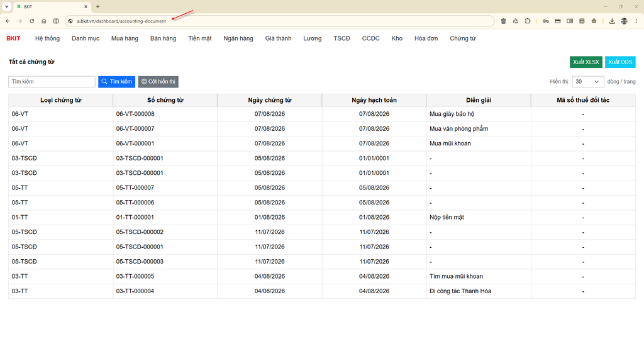Click the Số chứng từ column header
The image size is (644, 346).
(x=165, y=100)
